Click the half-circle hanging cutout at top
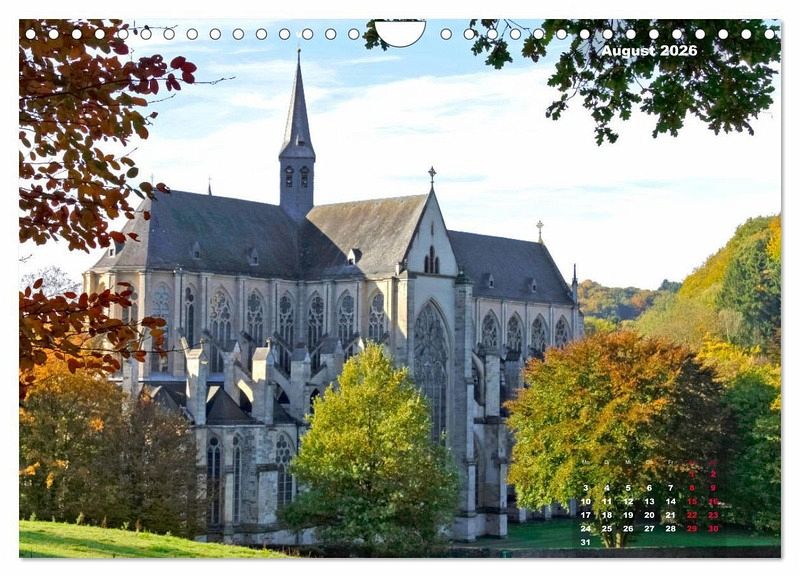This screenshot has width=800, height=577. (400, 33)
